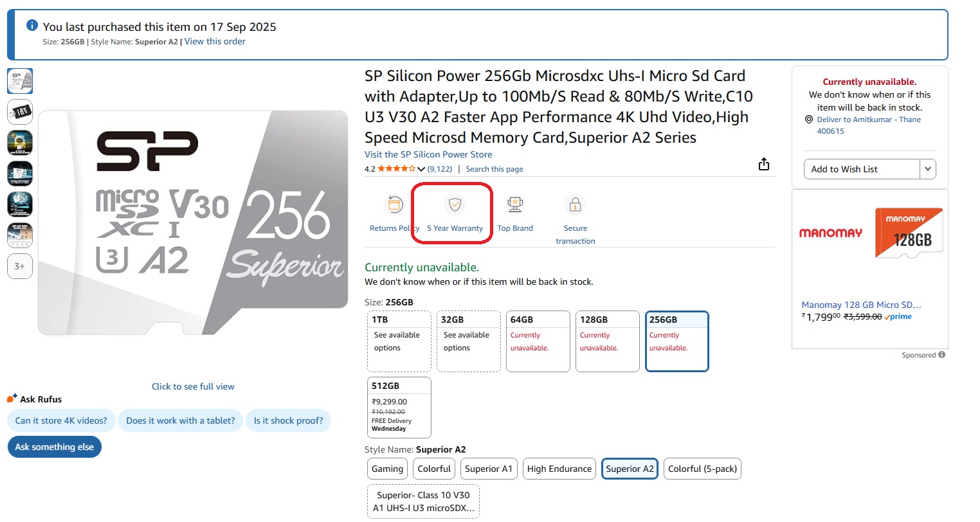980x522 pixels.
Task: Select the Gaming style option
Action: pyautogui.click(x=387, y=469)
